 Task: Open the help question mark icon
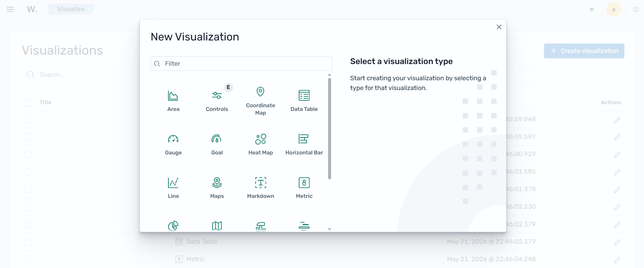(636, 9)
